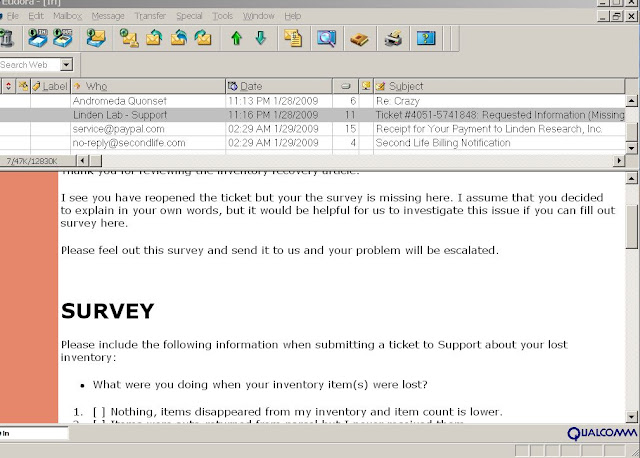Image resolution: width=640 pixels, height=458 pixels.
Task: Open the Transfer menu
Action: click(x=150, y=16)
